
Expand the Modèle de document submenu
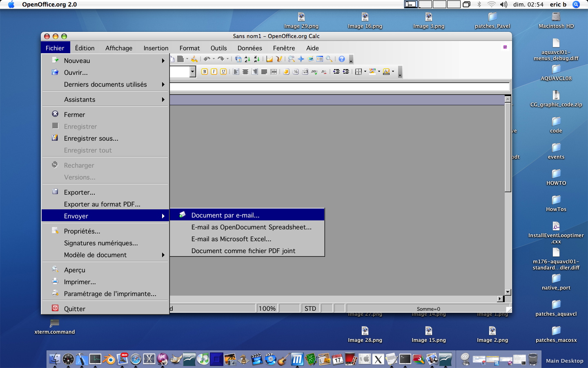pos(163,255)
